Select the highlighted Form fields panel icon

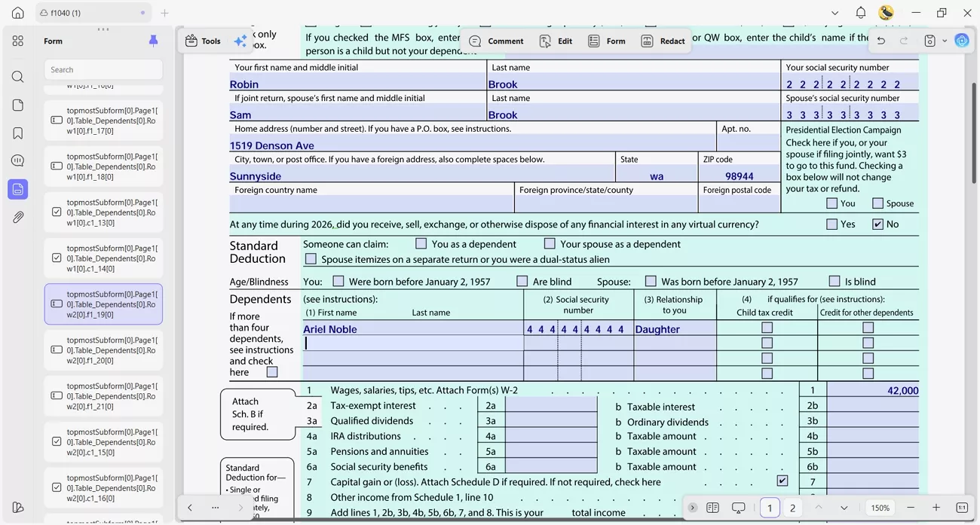(18, 189)
